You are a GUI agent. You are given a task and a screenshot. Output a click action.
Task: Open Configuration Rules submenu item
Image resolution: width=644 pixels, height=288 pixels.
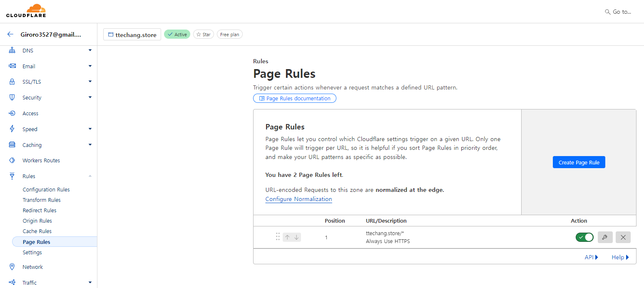click(x=46, y=189)
